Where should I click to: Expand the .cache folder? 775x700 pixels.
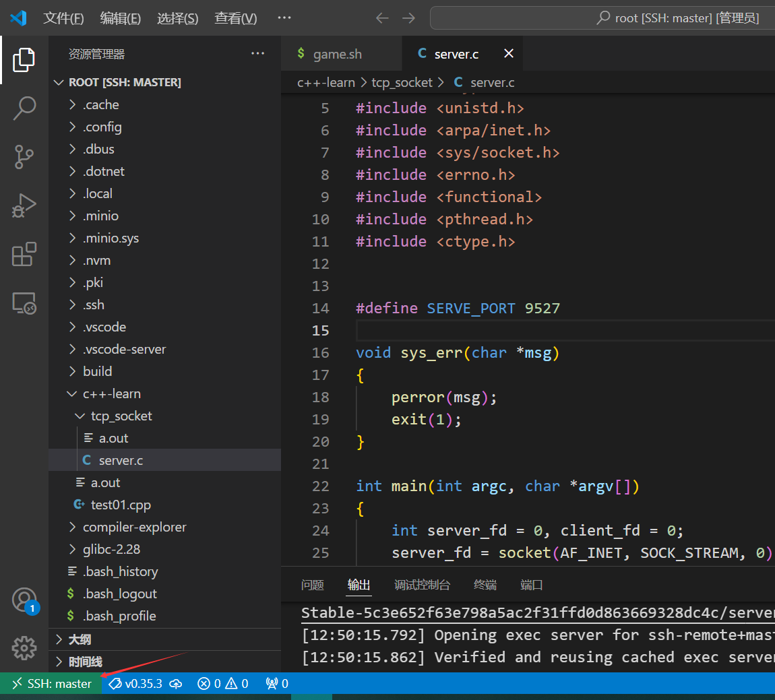pyautogui.click(x=164, y=104)
